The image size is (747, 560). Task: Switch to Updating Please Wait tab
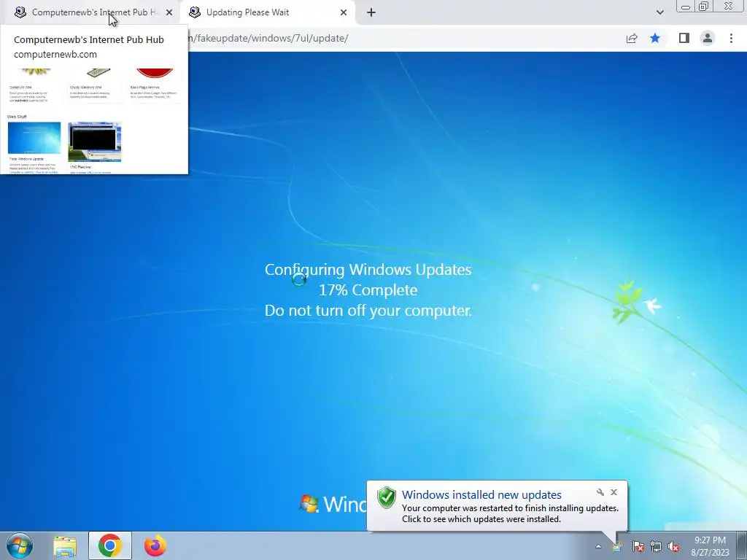(x=267, y=12)
